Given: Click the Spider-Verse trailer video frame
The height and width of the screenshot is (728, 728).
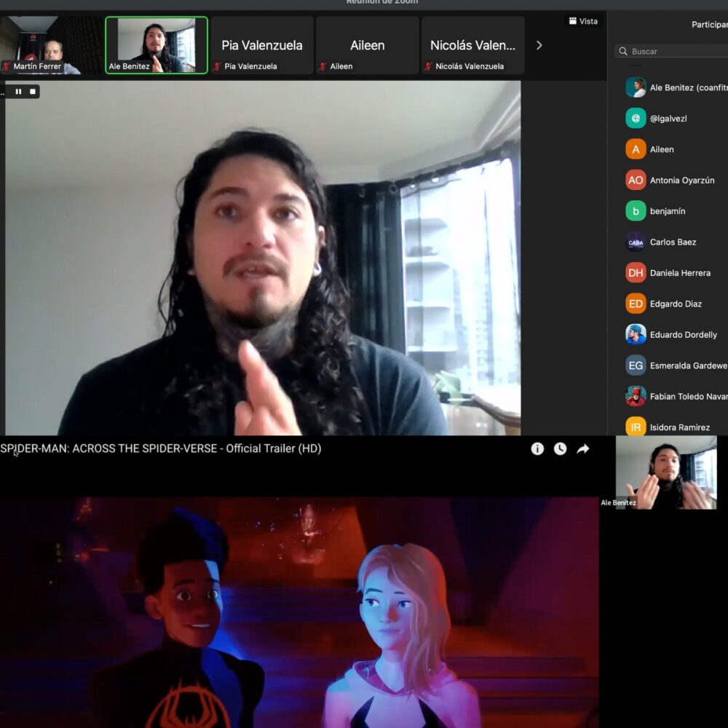Looking at the screenshot, I should point(299,612).
